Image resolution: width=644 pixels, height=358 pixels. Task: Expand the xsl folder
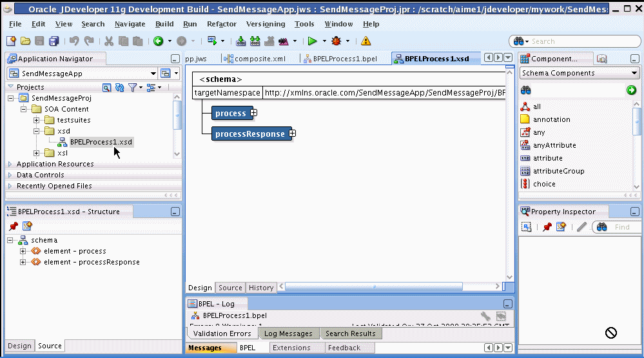(37, 153)
